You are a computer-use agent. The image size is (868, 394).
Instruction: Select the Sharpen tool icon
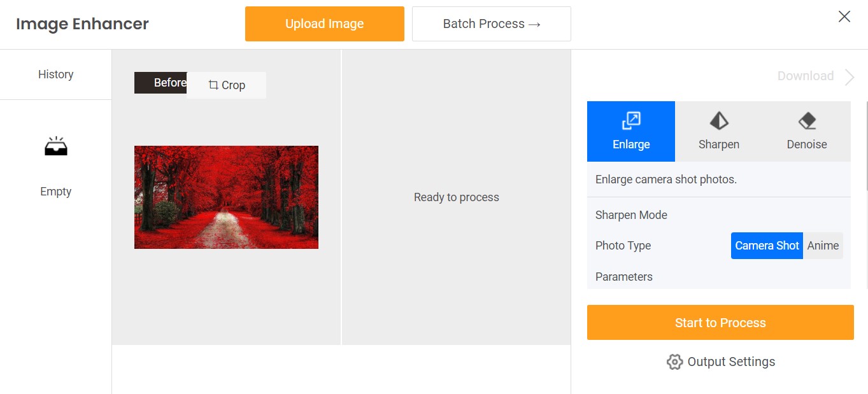coord(718,120)
